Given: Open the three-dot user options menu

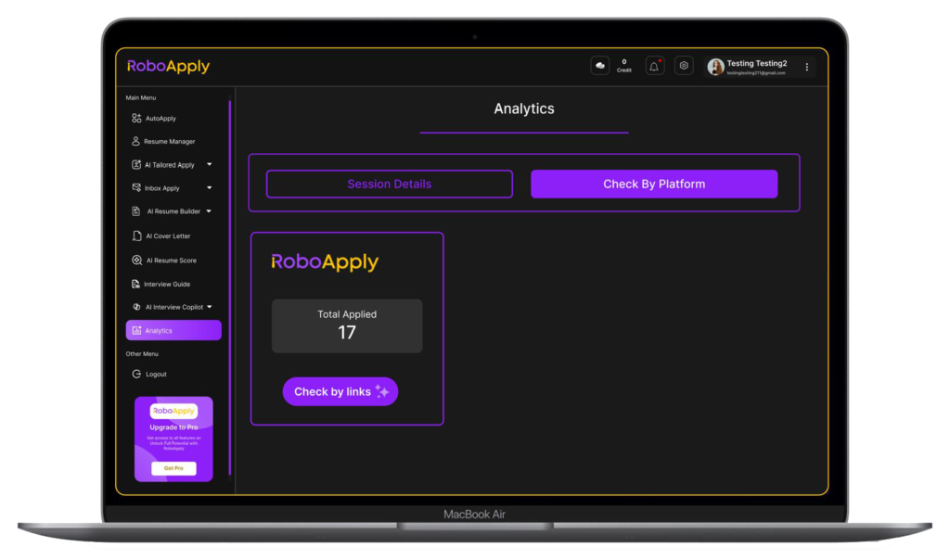Looking at the screenshot, I should coord(806,67).
